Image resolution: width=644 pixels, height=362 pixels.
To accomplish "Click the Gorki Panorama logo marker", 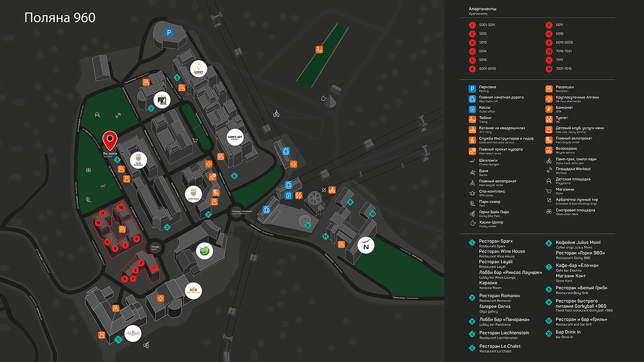I will [138, 159].
